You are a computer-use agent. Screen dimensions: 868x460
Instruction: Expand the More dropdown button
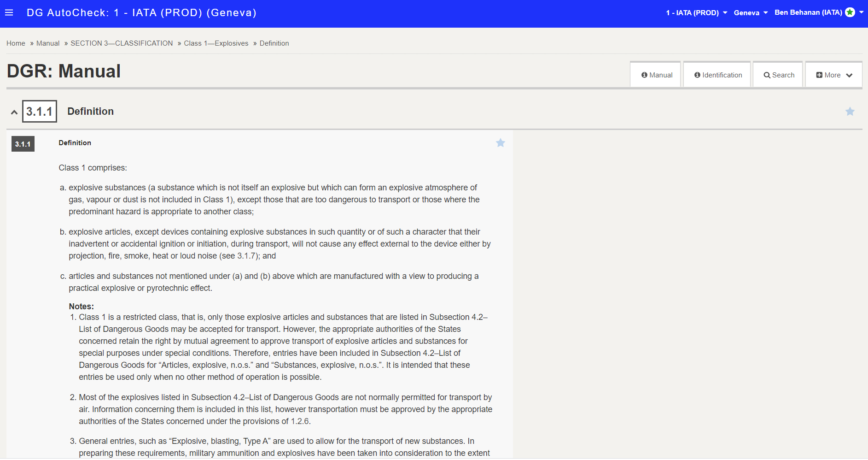pos(834,75)
